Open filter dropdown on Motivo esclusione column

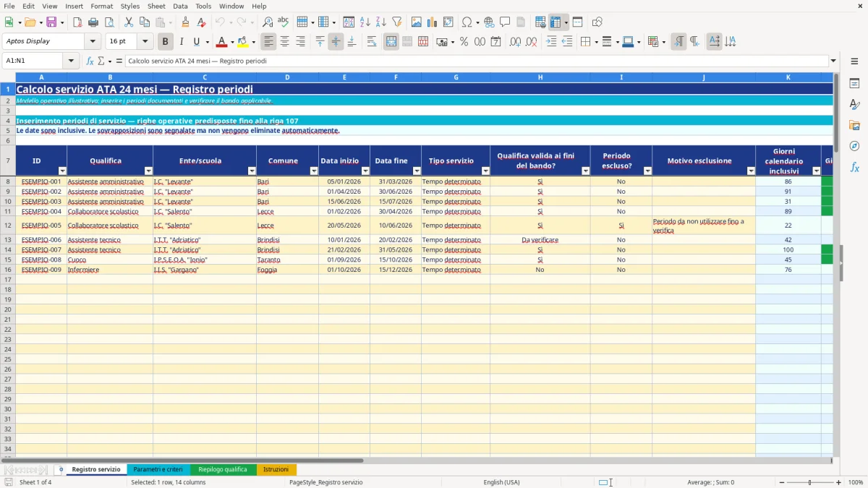pyautogui.click(x=751, y=171)
